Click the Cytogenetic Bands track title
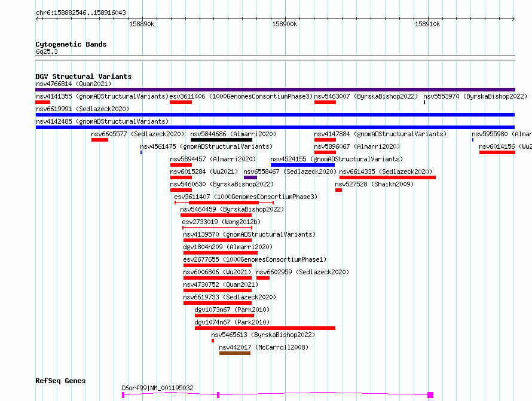The image size is (532, 401). point(71,44)
